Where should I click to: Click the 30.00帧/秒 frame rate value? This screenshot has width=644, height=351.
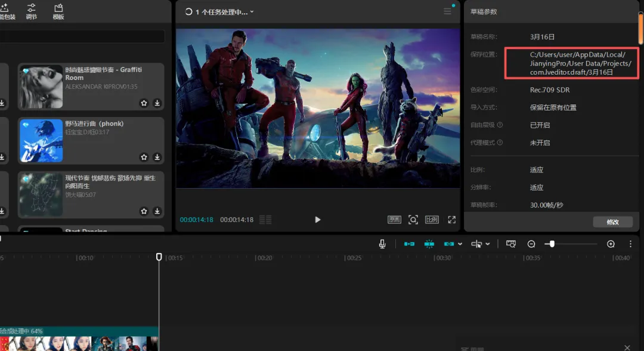(x=546, y=205)
